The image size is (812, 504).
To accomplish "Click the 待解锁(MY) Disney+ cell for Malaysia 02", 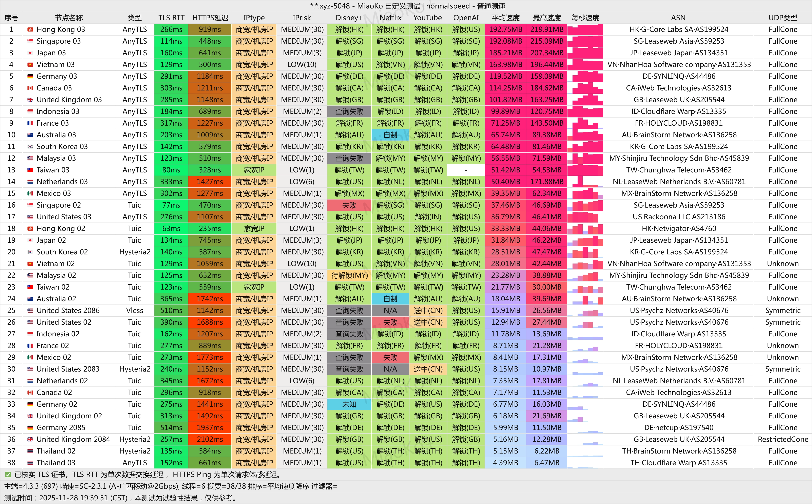I will pos(349,276).
